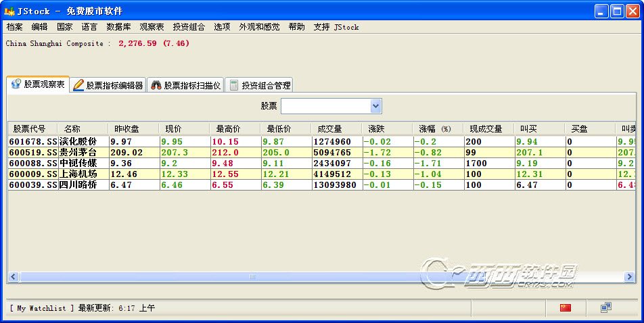This screenshot has width=644, height=323.
Task: Switch to the 股票指标扫描仪 tab
Action: pos(185,85)
